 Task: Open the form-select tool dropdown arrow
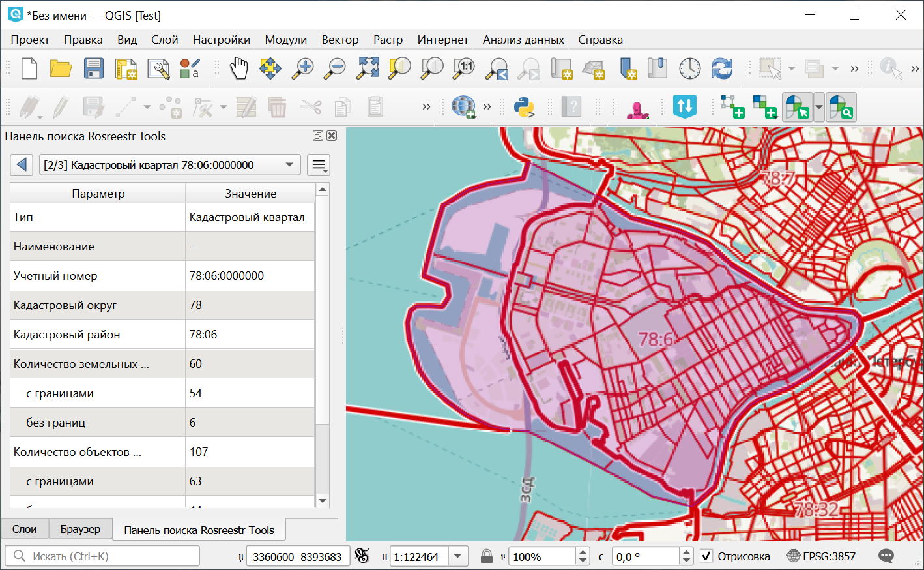coord(835,68)
